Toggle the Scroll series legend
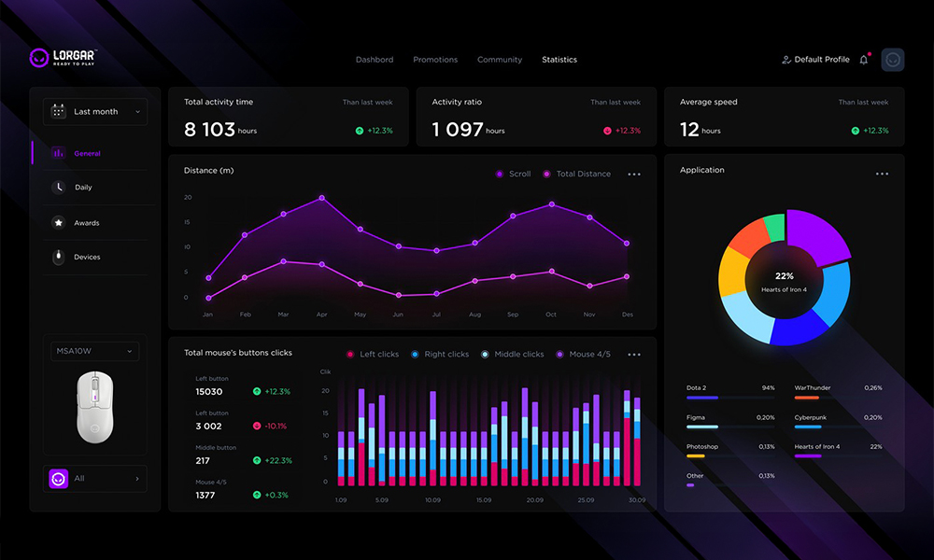The image size is (934, 560). 513,174
